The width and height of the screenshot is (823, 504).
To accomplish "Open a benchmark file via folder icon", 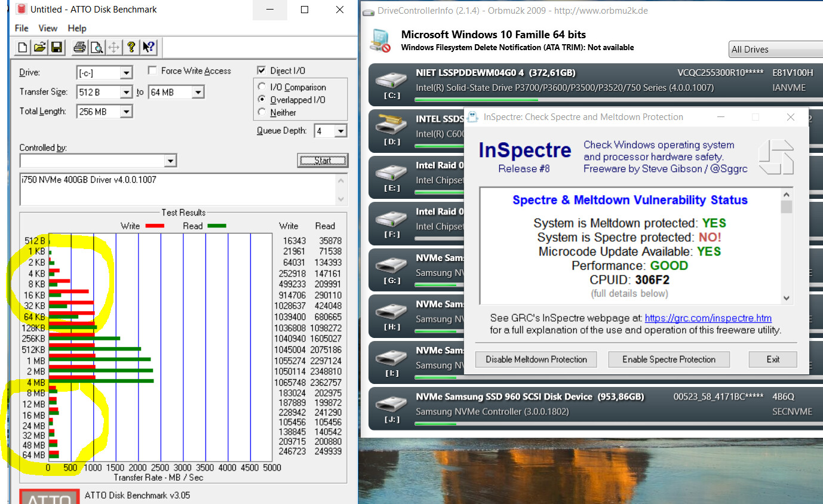I will (39, 47).
